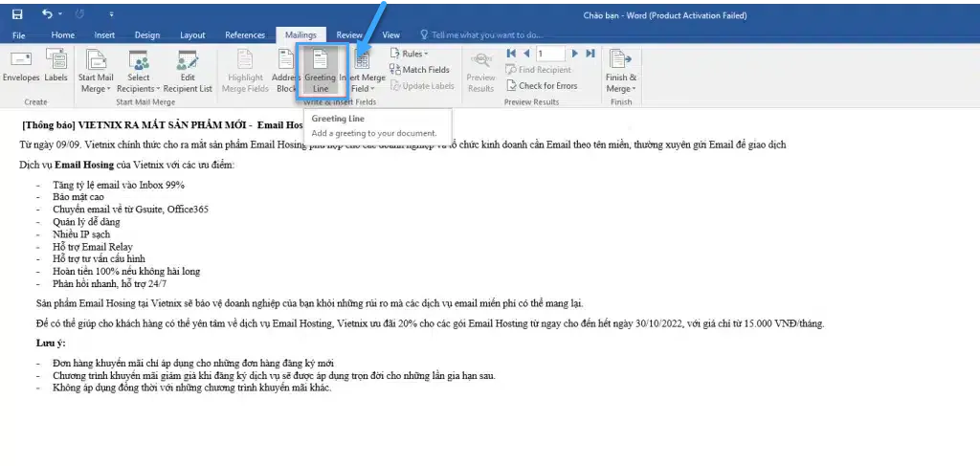Switch to the Insert tab
This screenshot has height=466, width=980.
(x=104, y=35)
